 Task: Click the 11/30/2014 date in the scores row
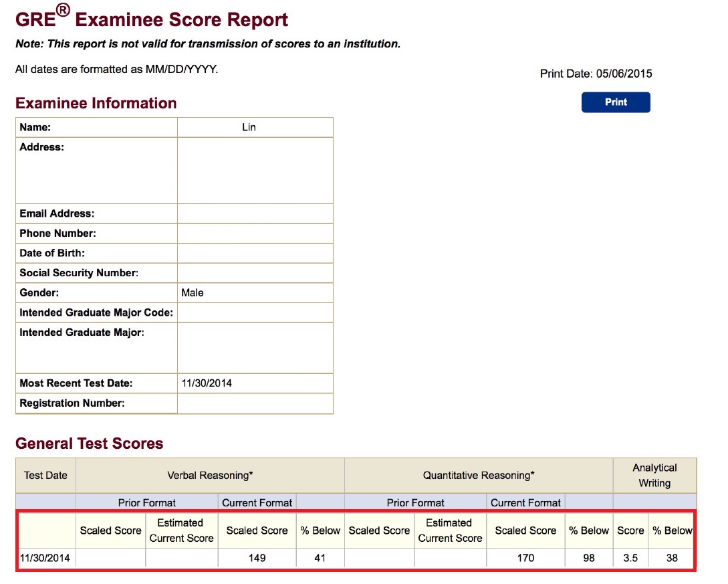[45, 558]
